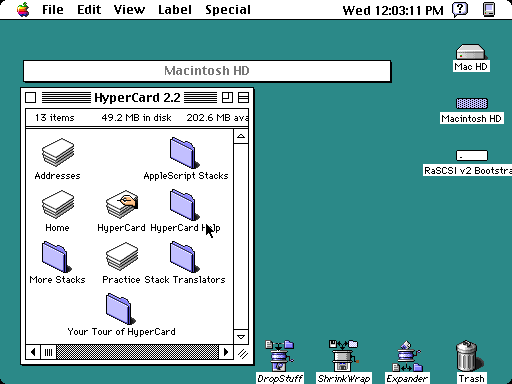
Task: Open the Special menu
Action: 228,10
